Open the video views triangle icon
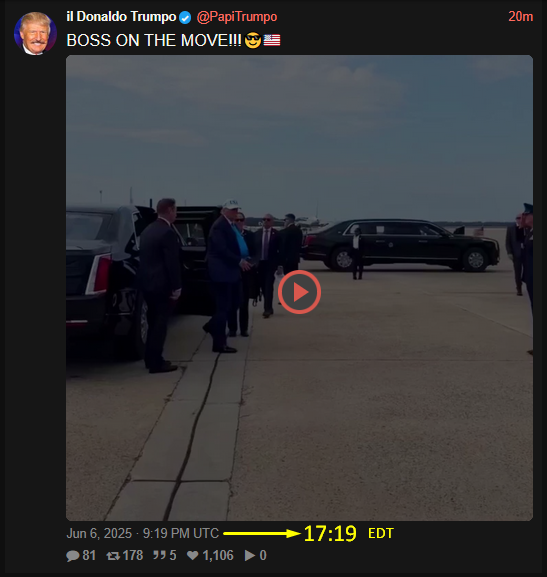Screen dimensions: 547x577 tap(250, 556)
